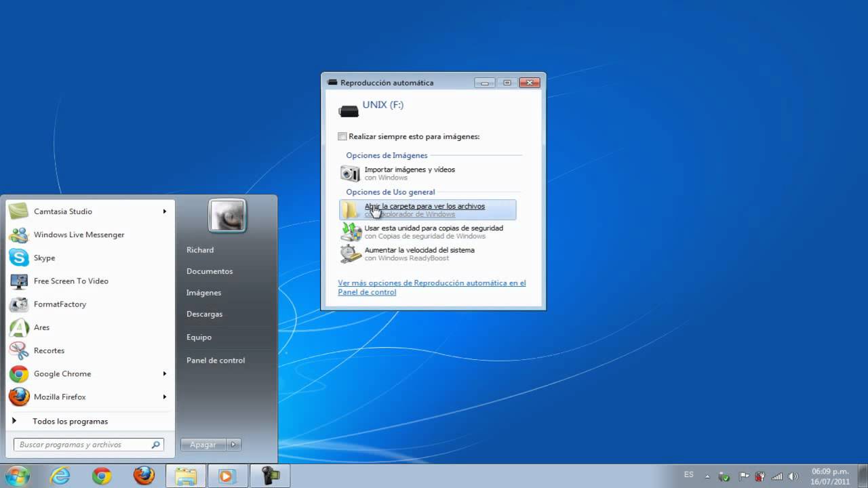Viewport: 868px width, 488px height.
Task: Open the arrow menu beside Apagar
Action: [233, 445]
